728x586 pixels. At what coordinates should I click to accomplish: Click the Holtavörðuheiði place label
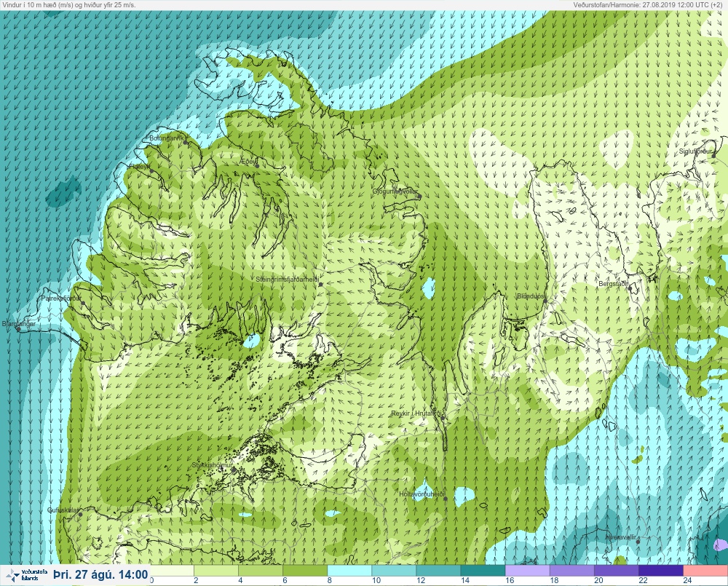(x=422, y=494)
